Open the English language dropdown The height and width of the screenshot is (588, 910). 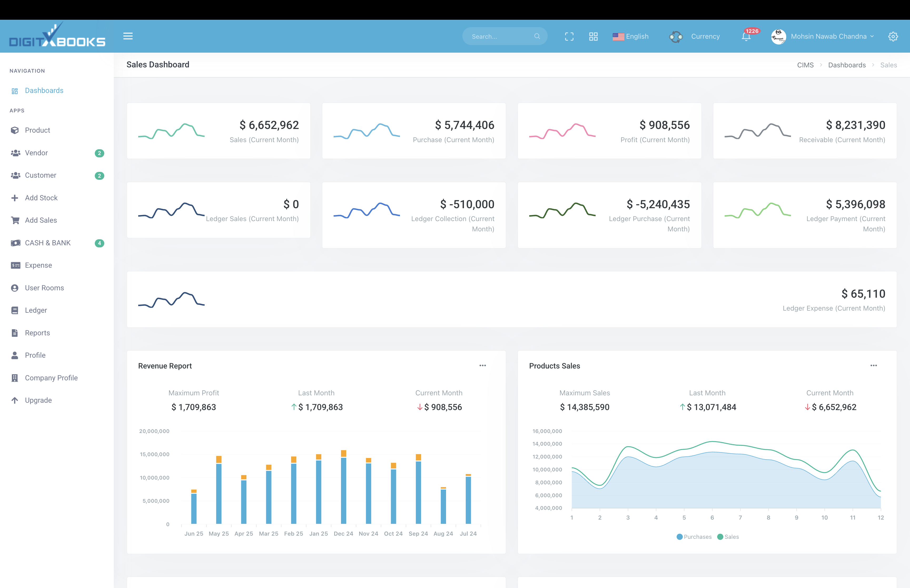pyautogui.click(x=630, y=37)
